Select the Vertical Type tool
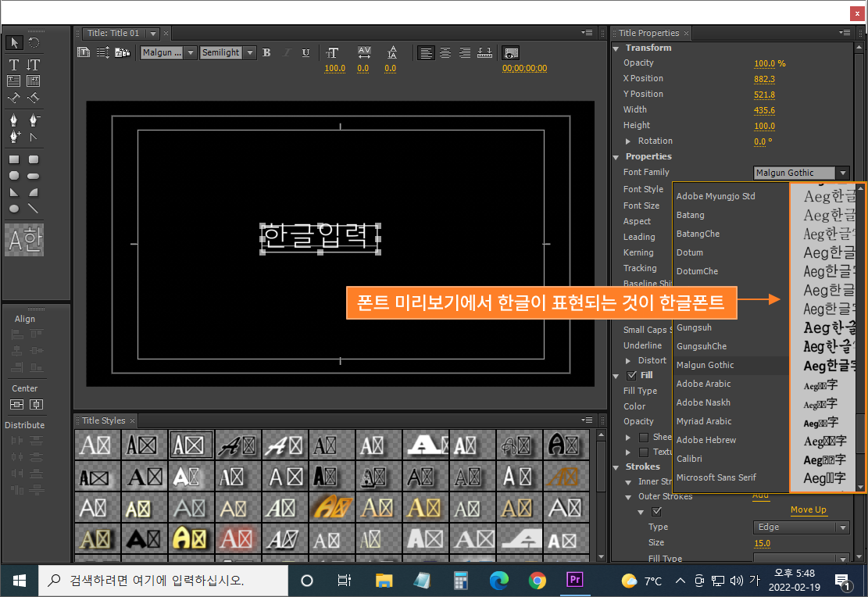Screen dimensions: 868x597 (34, 64)
